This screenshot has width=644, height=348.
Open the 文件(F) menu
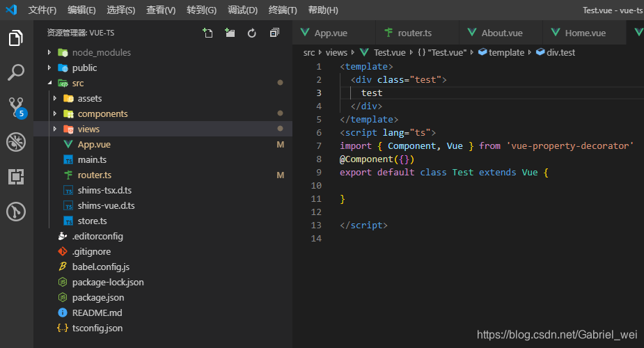[x=42, y=10]
